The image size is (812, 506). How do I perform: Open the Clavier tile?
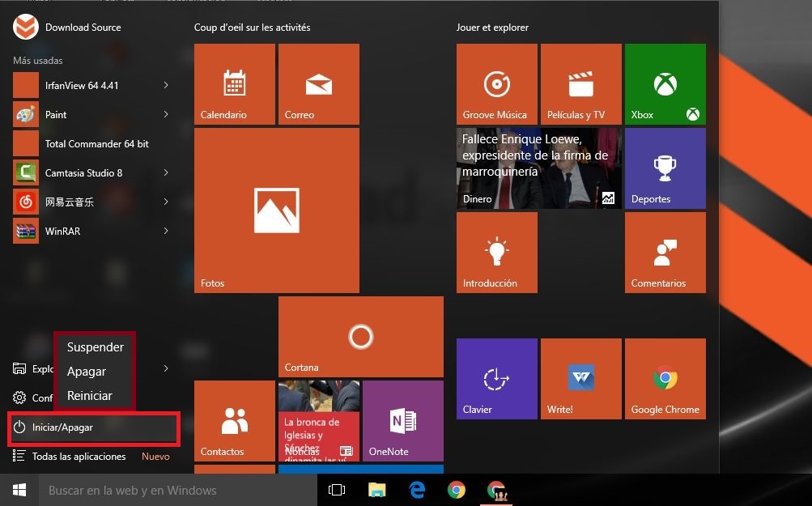[x=496, y=379]
